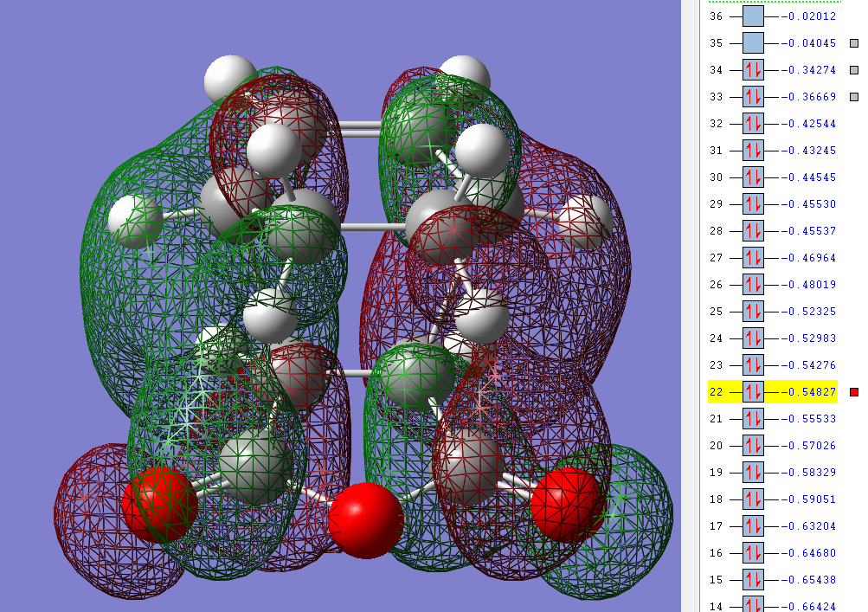Click the electron-pair box of orbital 34
Viewport: 868px width, 612px height.
(753, 70)
